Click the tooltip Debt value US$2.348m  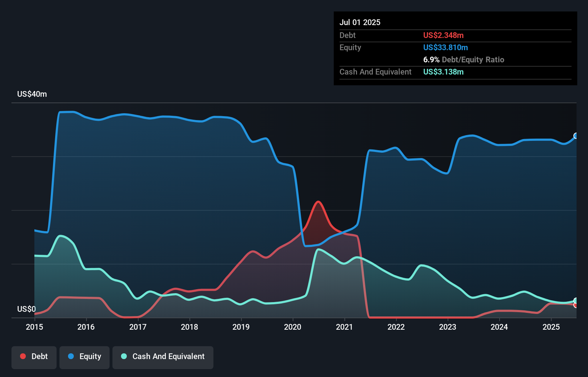[x=443, y=35]
